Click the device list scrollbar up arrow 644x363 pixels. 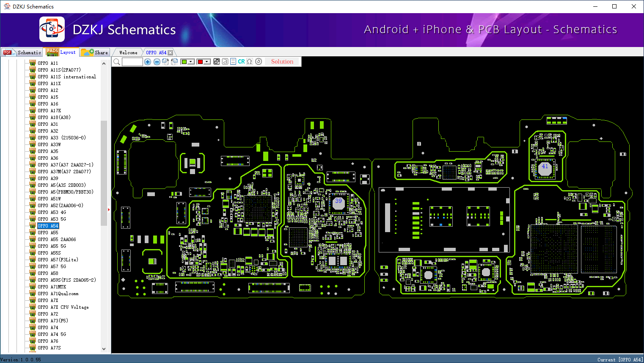click(x=104, y=64)
